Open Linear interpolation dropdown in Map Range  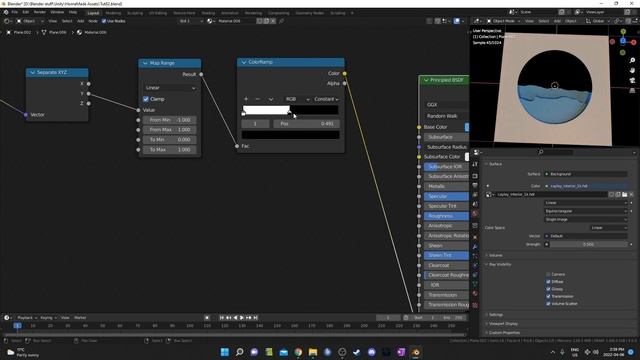click(170, 88)
